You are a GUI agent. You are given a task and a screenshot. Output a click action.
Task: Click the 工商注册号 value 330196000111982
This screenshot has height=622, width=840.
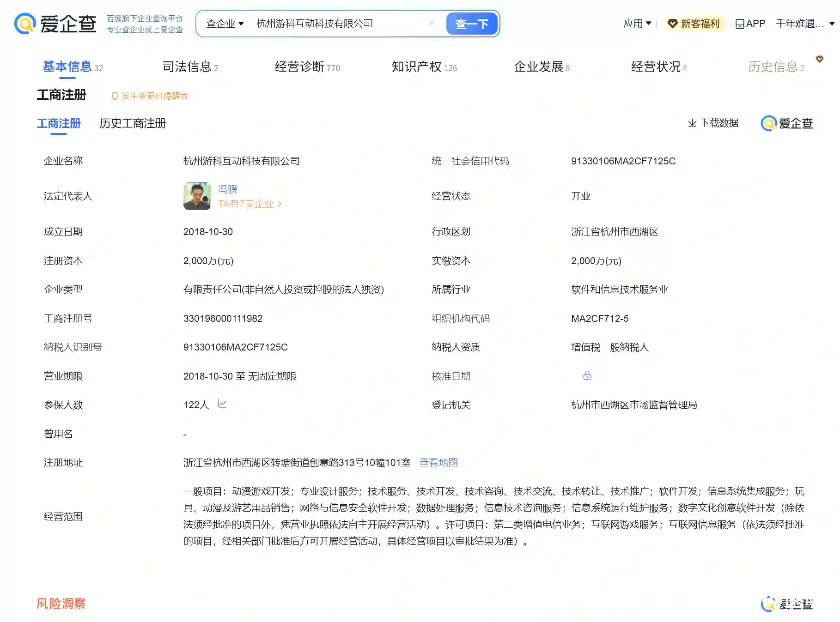point(223,319)
